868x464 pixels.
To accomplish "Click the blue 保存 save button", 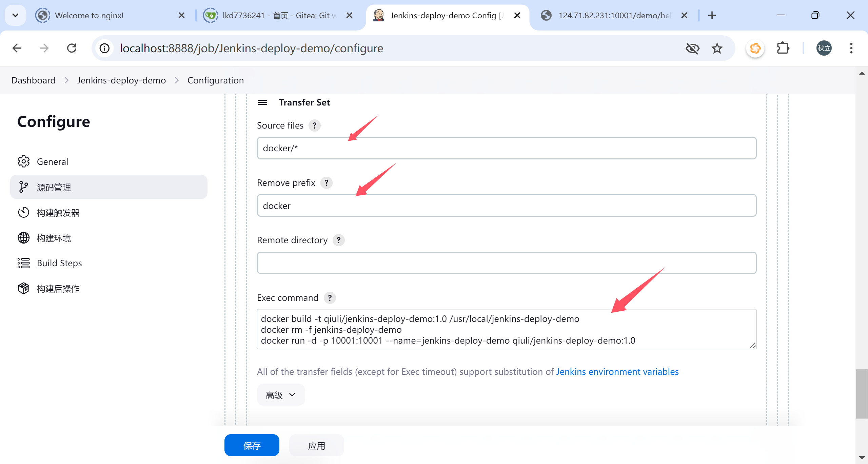I will 252,445.
